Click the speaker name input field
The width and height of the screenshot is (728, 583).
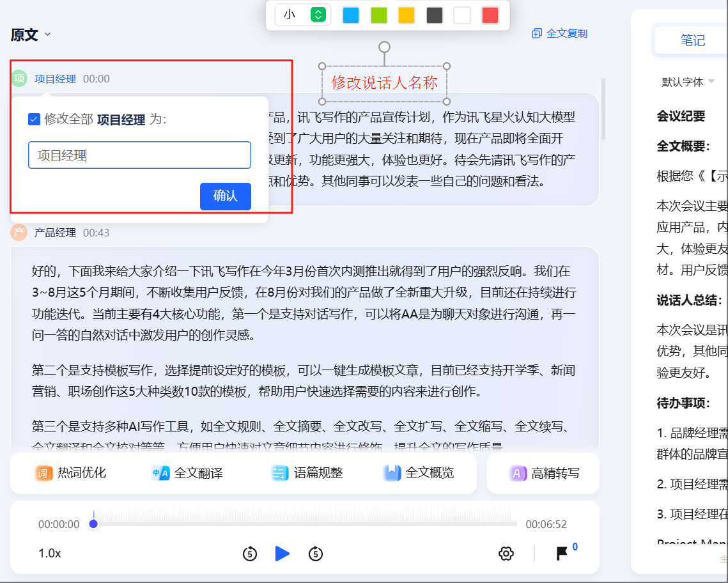pyautogui.click(x=139, y=155)
